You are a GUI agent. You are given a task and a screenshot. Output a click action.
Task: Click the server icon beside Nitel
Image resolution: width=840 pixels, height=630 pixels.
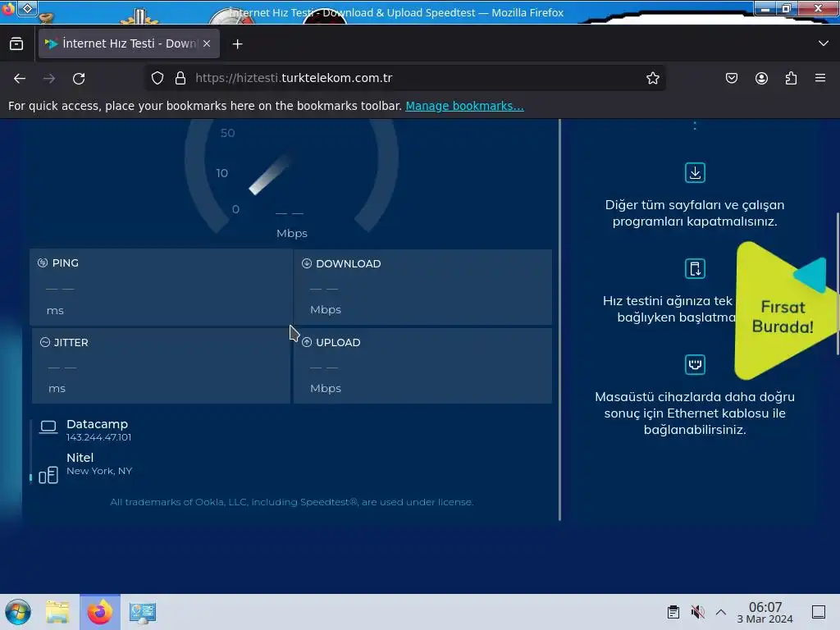[48, 475]
